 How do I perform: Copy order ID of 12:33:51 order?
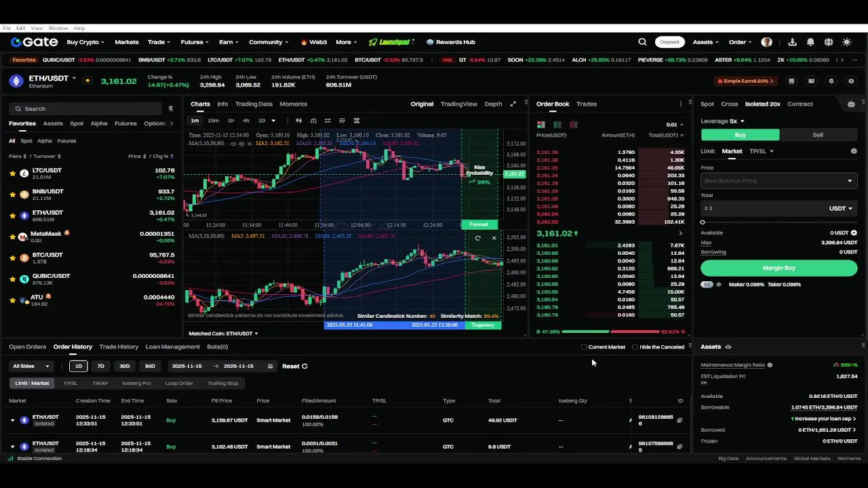tap(680, 420)
